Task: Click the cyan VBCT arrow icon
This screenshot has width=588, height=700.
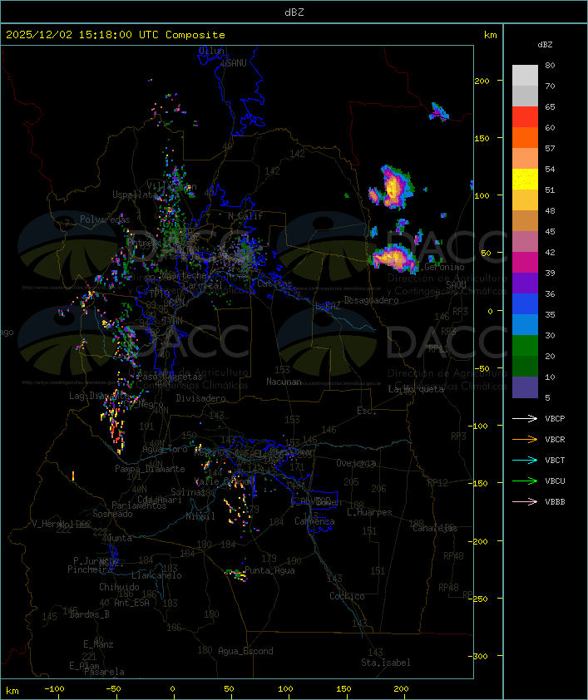Action: click(525, 460)
